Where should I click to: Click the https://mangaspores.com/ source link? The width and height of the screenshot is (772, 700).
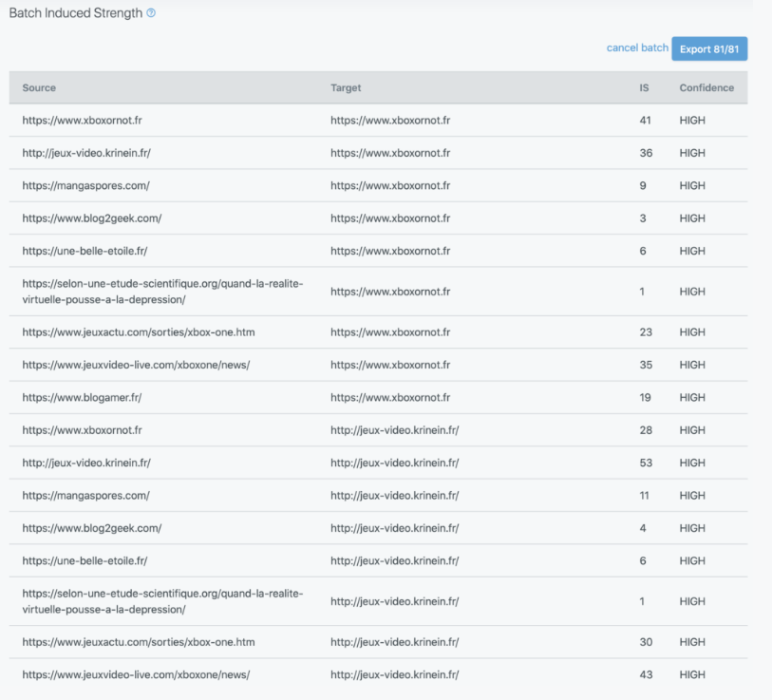[85, 185]
